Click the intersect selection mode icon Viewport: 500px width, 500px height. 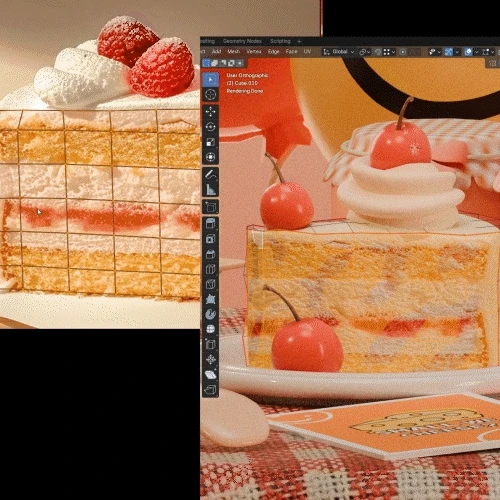coord(240,63)
